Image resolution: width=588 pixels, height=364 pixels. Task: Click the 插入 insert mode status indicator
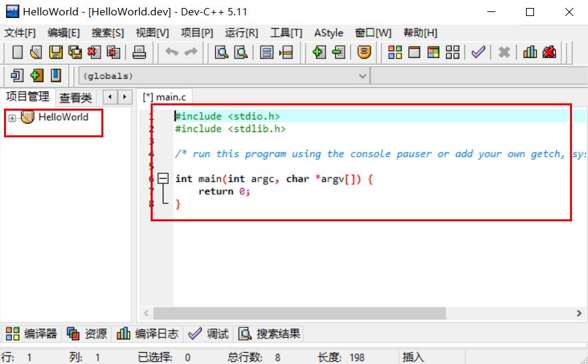pos(413,357)
